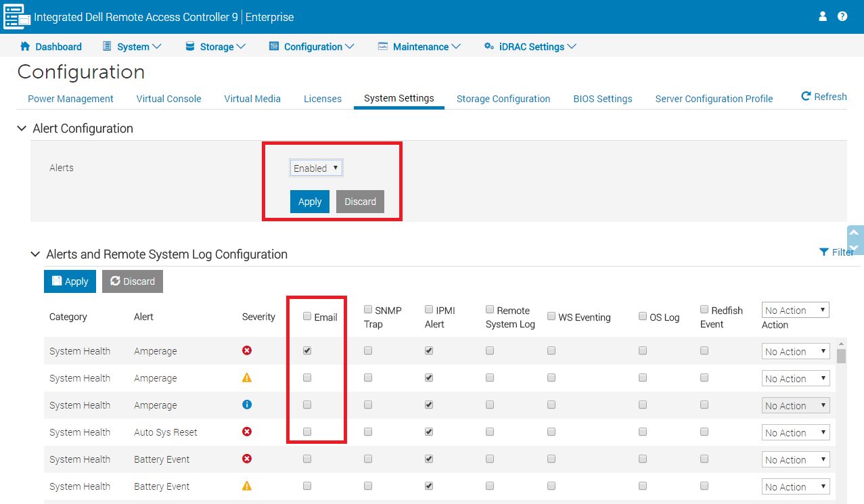Viewport: 864px width, 504px height.
Task: Open the Alerts Enabled dropdown
Action: coord(316,168)
